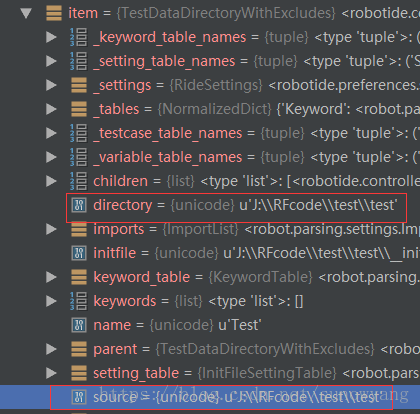The image size is (420, 414).
Task: Click the primitive value icon of initfile
Action: pyautogui.click(x=79, y=253)
